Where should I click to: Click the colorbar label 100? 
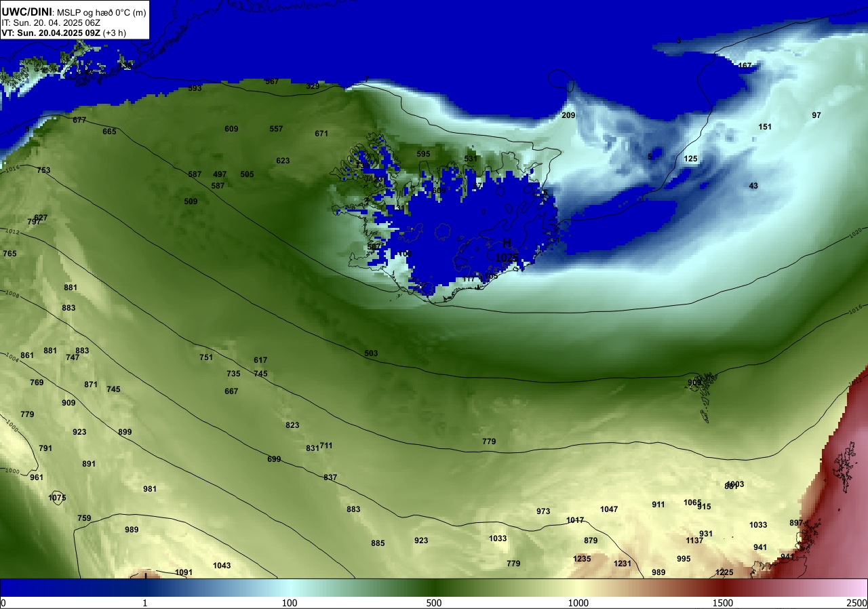290,603
